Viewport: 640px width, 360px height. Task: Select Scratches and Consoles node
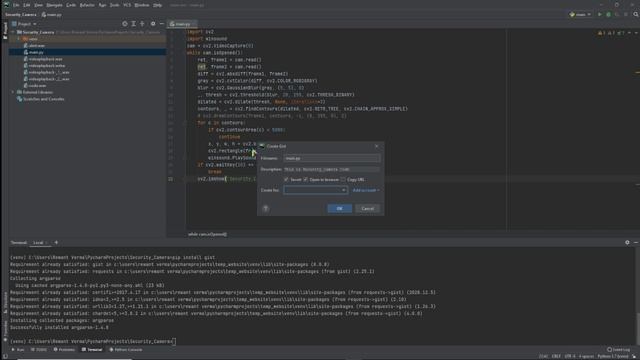[x=44, y=99]
